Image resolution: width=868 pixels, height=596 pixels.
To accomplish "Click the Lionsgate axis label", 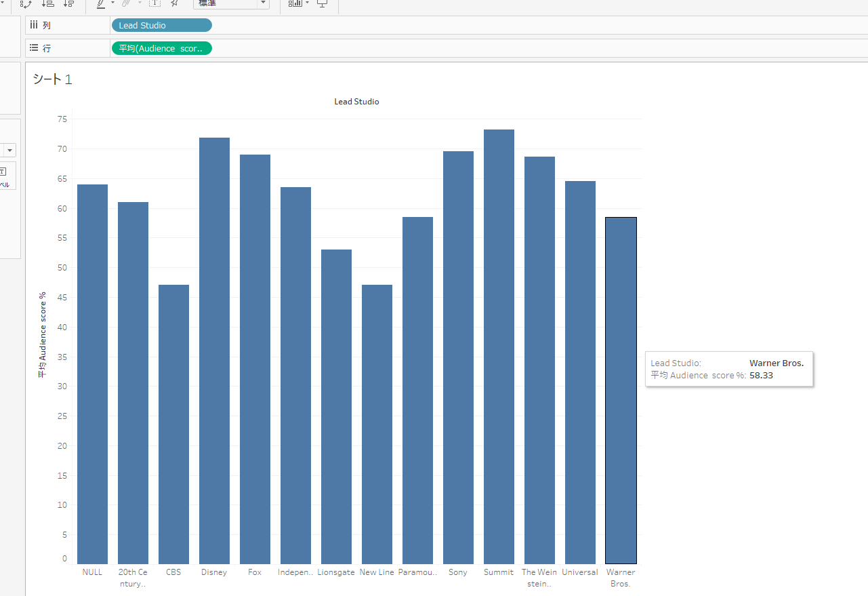I will click(336, 572).
